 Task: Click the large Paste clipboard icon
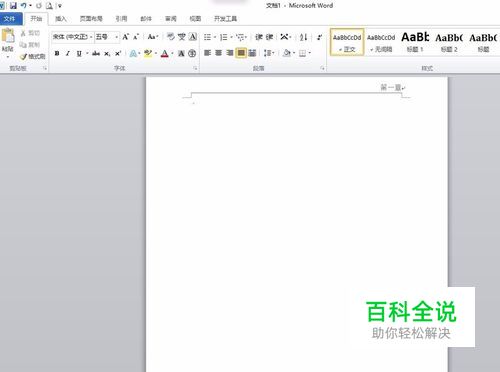(8, 36)
